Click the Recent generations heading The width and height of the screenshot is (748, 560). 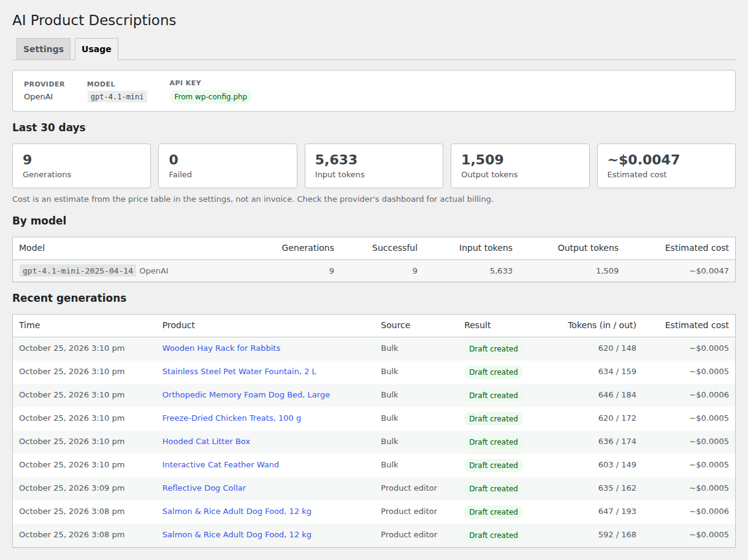click(69, 298)
